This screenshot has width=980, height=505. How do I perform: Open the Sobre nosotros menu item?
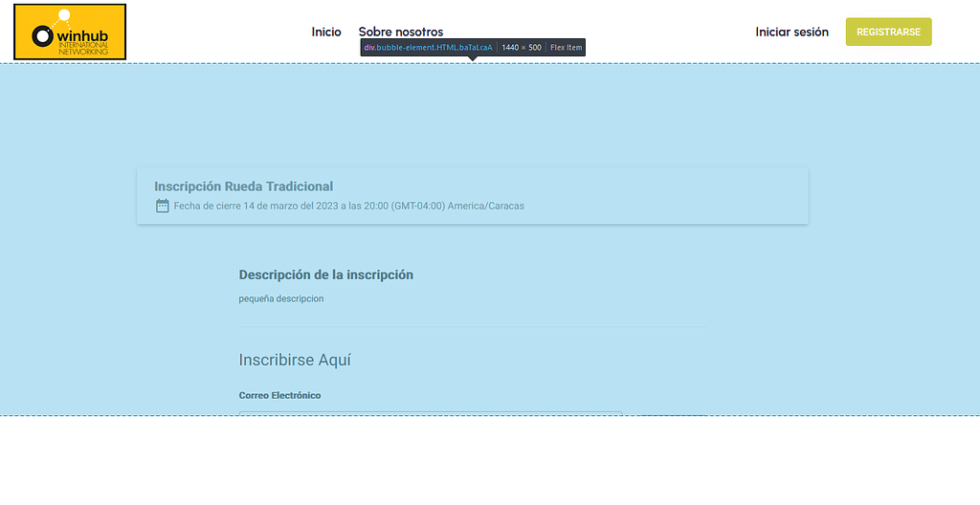tap(401, 32)
